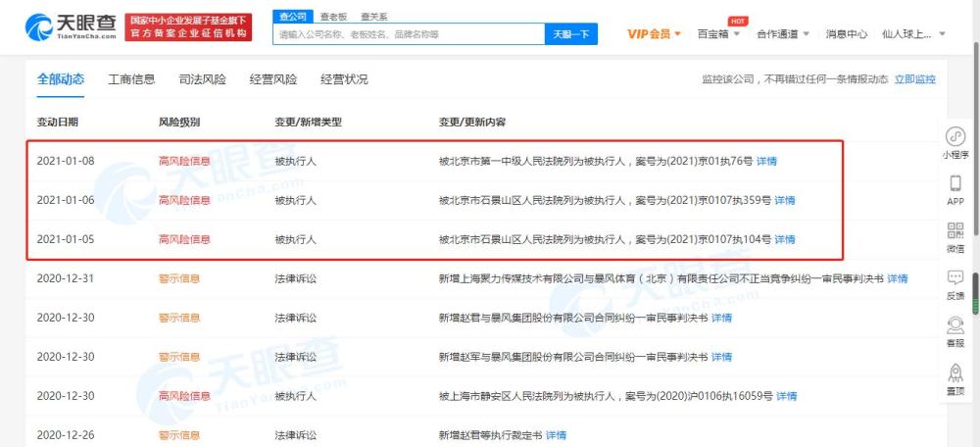This screenshot has width=980, height=447.
Task: Expand the 百宝箱 dropdown menu
Action: pyautogui.click(x=718, y=33)
